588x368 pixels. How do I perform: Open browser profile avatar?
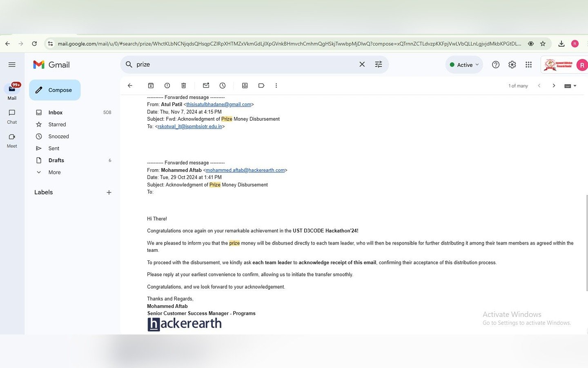(x=575, y=44)
